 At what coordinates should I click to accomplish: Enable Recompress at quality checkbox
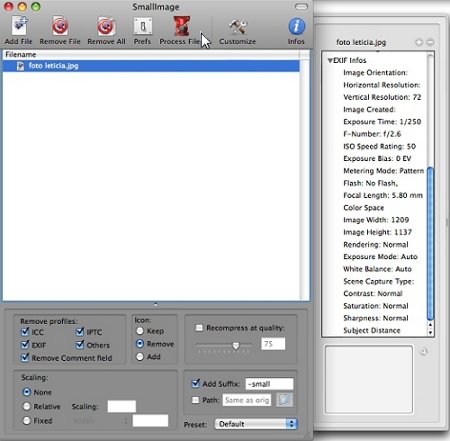pyautogui.click(x=199, y=328)
